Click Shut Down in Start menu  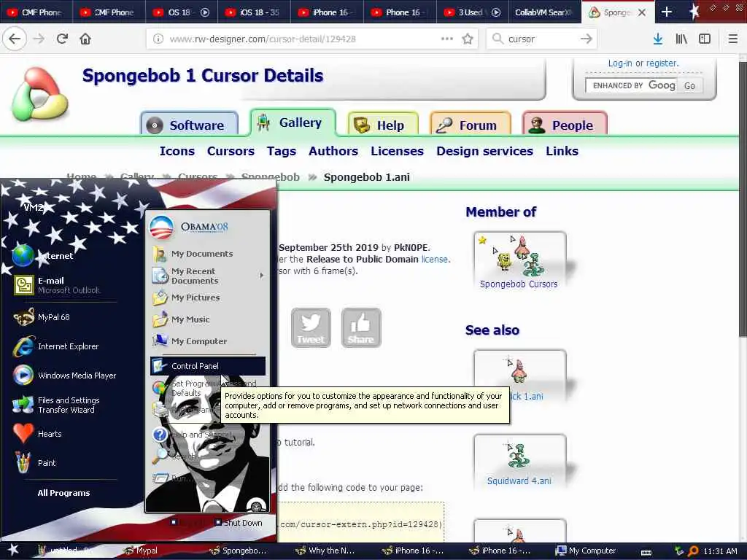pos(239,522)
